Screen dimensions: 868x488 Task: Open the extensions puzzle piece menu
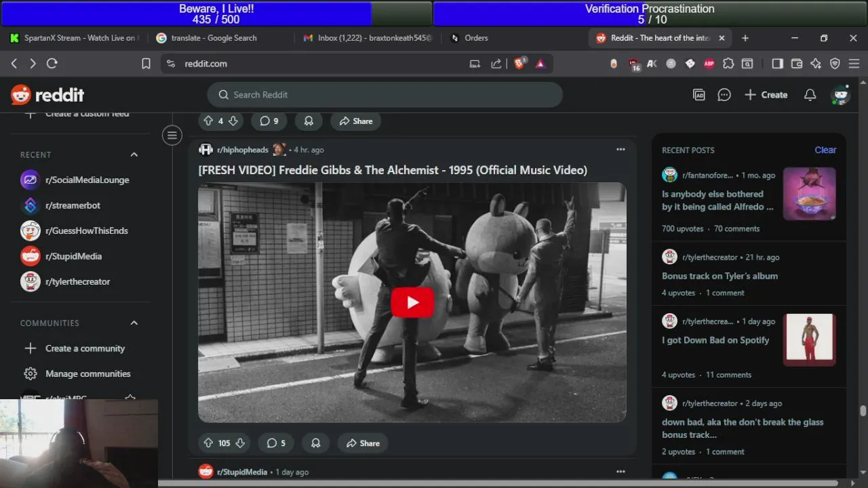click(728, 64)
